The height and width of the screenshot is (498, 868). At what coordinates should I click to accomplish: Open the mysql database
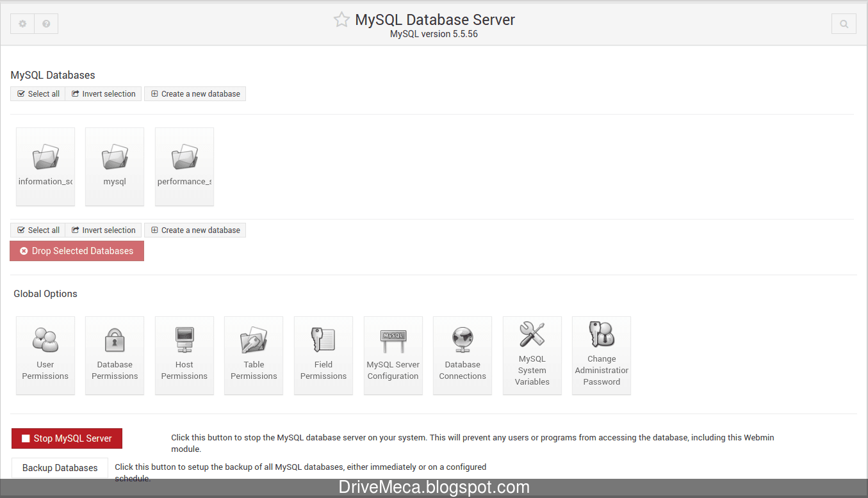[114, 163]
